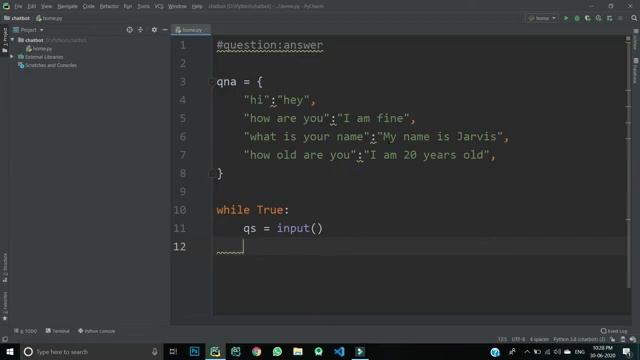Open Chrome from taskbar
Image resolution: width=640 pixels, height=360 pixels.
(256, 352)
